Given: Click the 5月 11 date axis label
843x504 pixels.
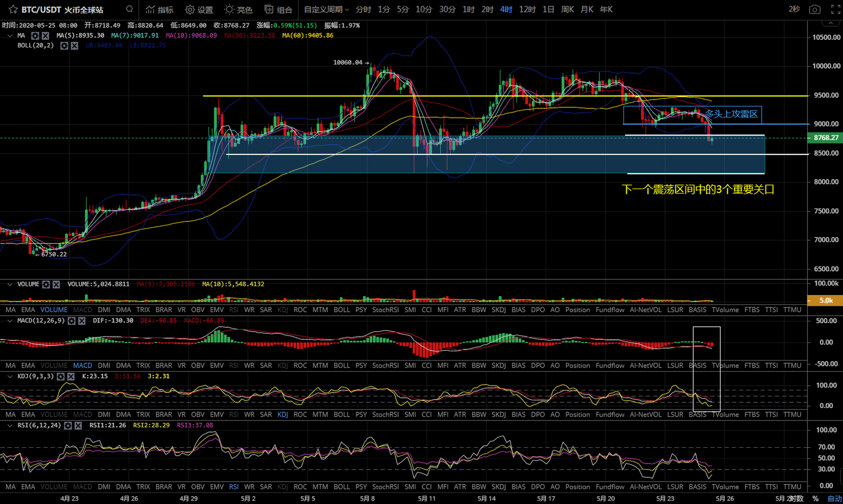Looking at the screenshot, I should click(427, 499).
